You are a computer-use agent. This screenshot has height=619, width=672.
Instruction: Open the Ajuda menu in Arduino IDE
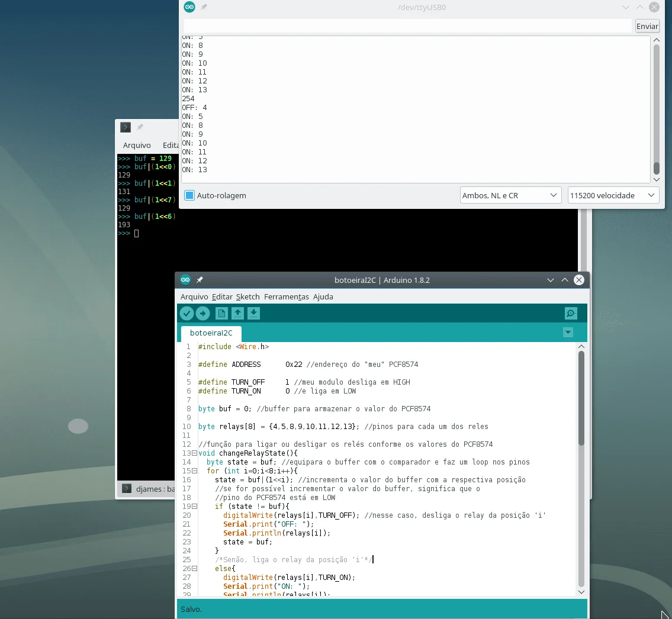pos(323,297)
